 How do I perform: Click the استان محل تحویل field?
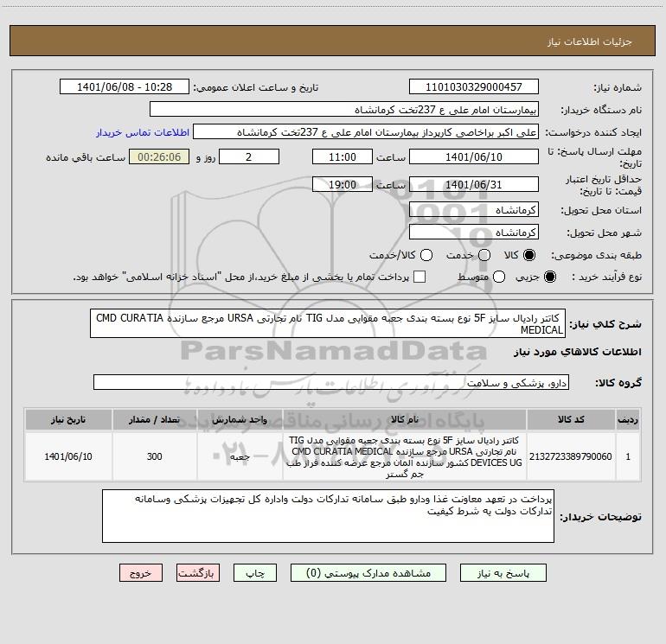(x=474, y=210)
